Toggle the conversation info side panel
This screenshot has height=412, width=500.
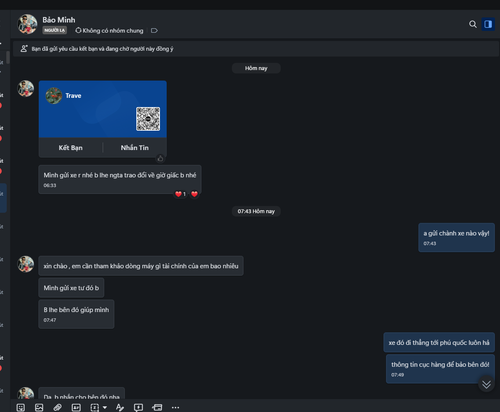(x=488, y=24)
